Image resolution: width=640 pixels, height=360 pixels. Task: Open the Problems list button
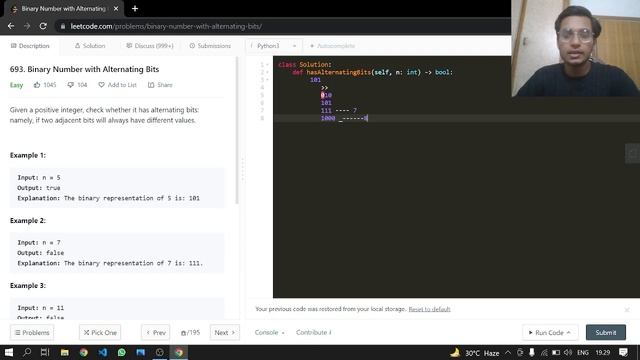(32, 333)
